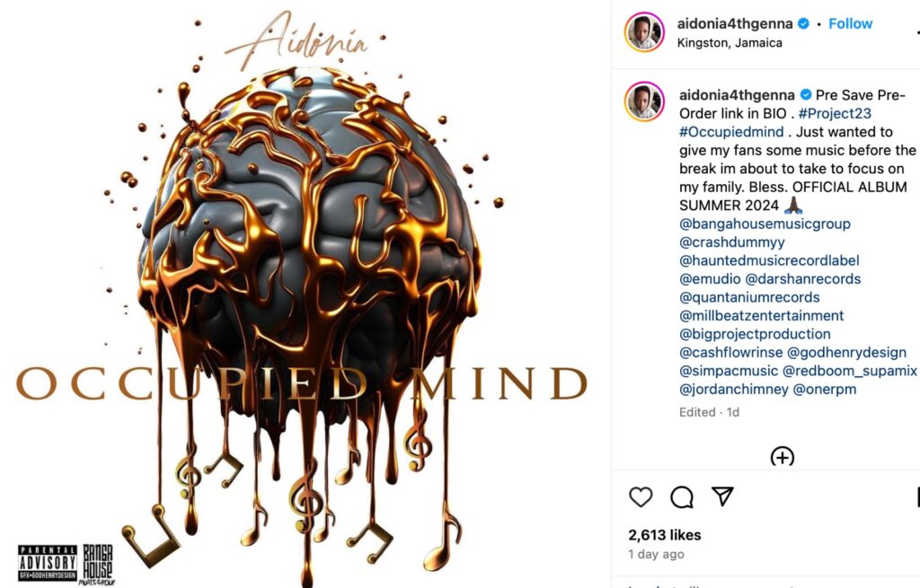
Task: Visit the @onerpm profile
Action: click(825, 390)
